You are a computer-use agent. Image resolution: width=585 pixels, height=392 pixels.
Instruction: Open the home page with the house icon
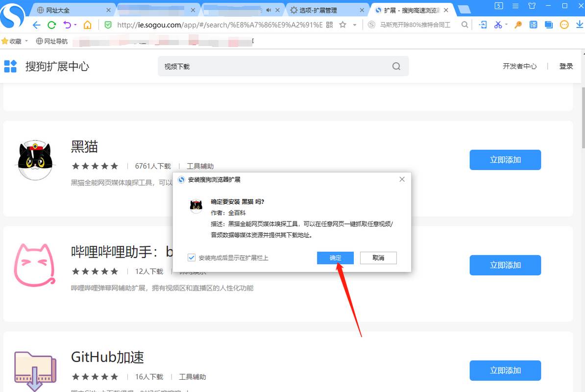click(87, 25)
